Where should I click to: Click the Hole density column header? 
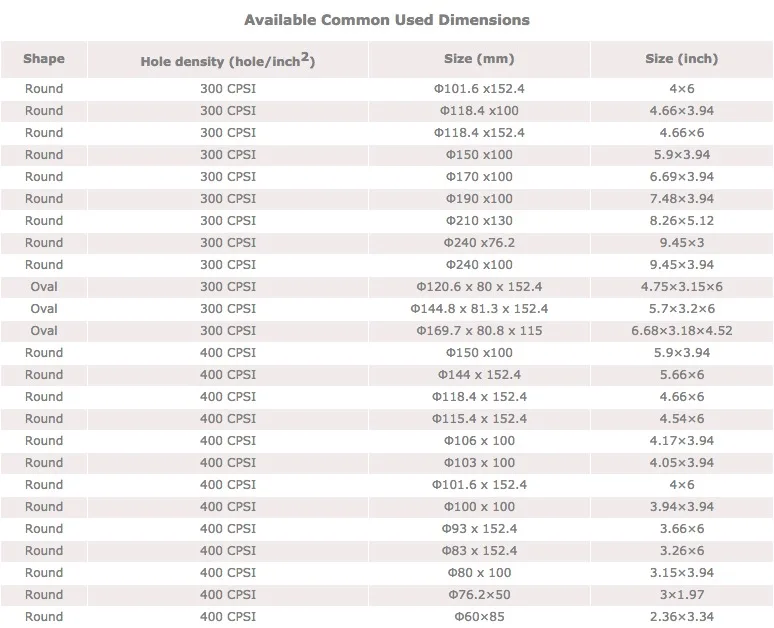(x=228, y=61)
